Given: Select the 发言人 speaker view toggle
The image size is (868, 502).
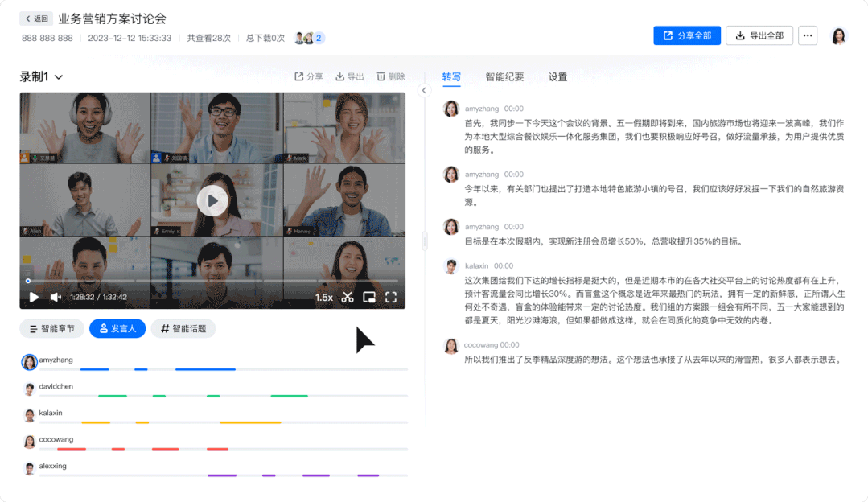Looking at the screenshot, I should click(x=117, y=328).
